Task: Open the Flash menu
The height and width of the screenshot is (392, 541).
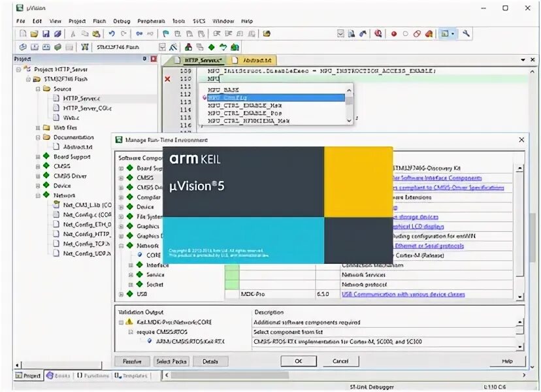Action: coord(99,21)
